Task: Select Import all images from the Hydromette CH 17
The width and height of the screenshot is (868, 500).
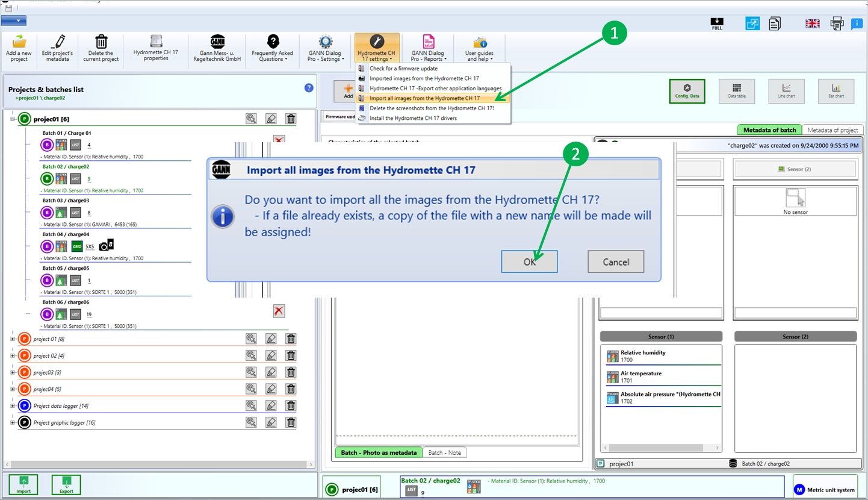Action: tap(433, 98)
